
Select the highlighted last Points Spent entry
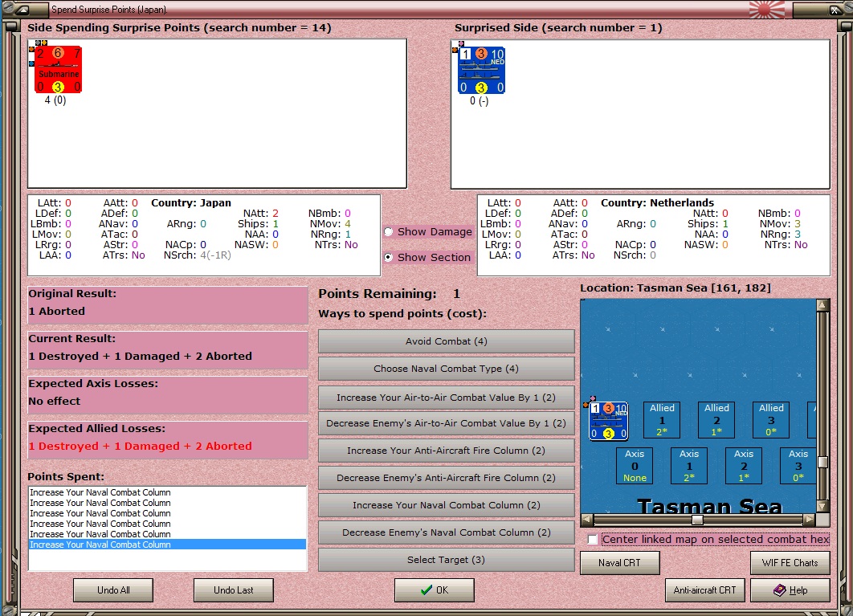click(167, 545)
